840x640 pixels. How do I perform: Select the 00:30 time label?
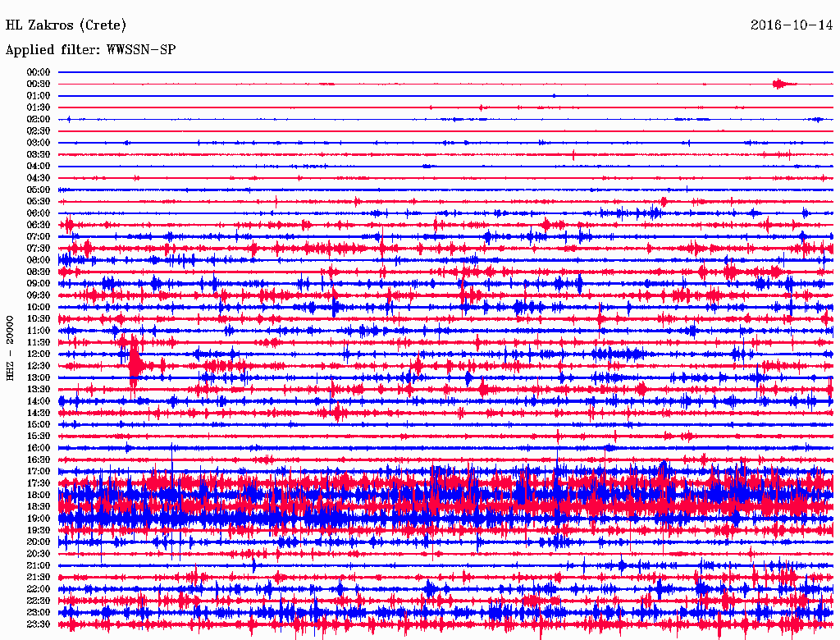coord(39,85)
